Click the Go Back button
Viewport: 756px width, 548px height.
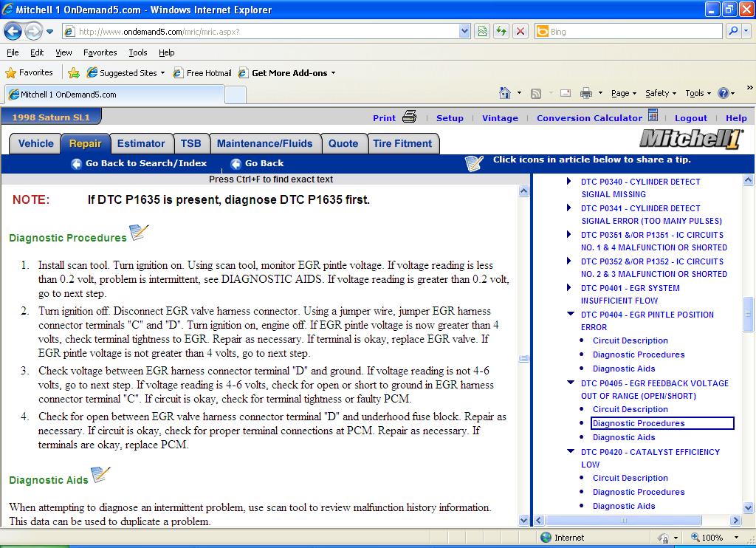257,163
